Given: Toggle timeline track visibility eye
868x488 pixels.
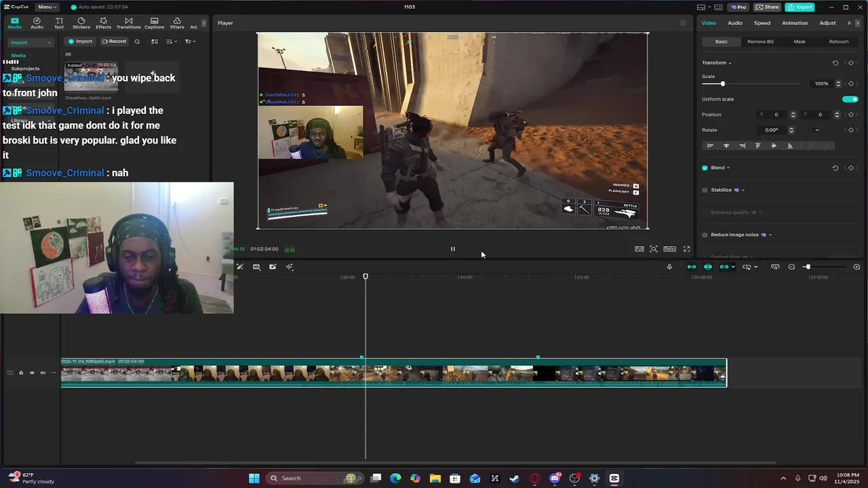Looking at the screenshot, I should coord(31,373).
